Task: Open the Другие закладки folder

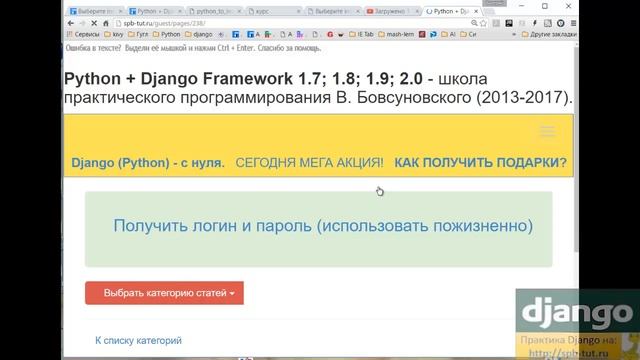Action: (x=549, y=34)
